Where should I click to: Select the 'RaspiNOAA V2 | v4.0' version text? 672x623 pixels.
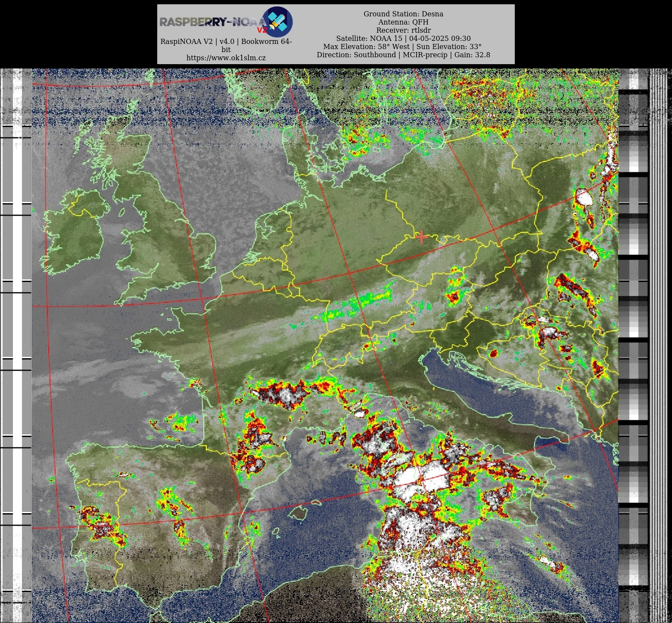tap(226, 45)
